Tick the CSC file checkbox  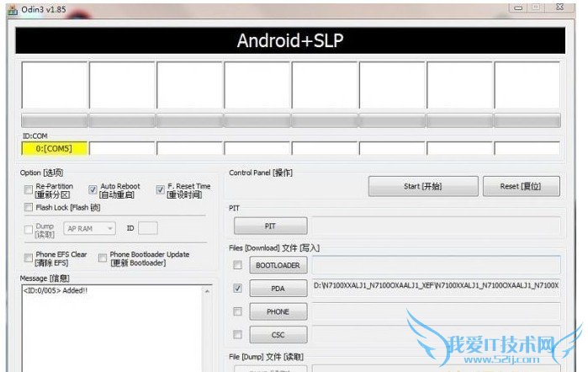[x=237, y=334]
